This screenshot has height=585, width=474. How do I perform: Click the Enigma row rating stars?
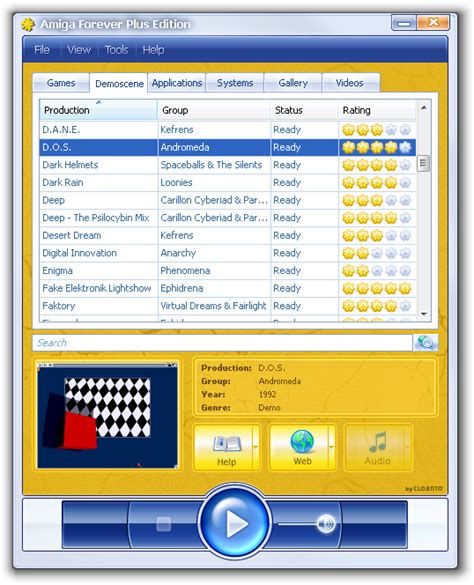tap(377, 270)
